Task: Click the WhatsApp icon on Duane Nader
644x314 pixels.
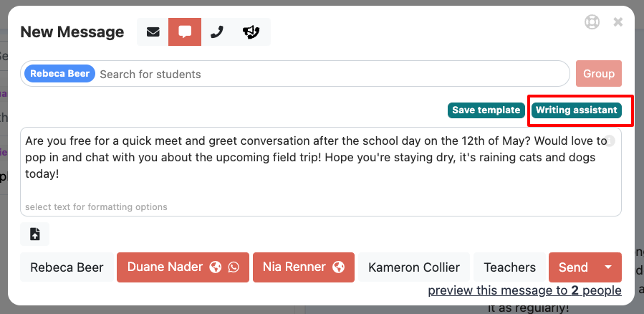Action: 234,267
